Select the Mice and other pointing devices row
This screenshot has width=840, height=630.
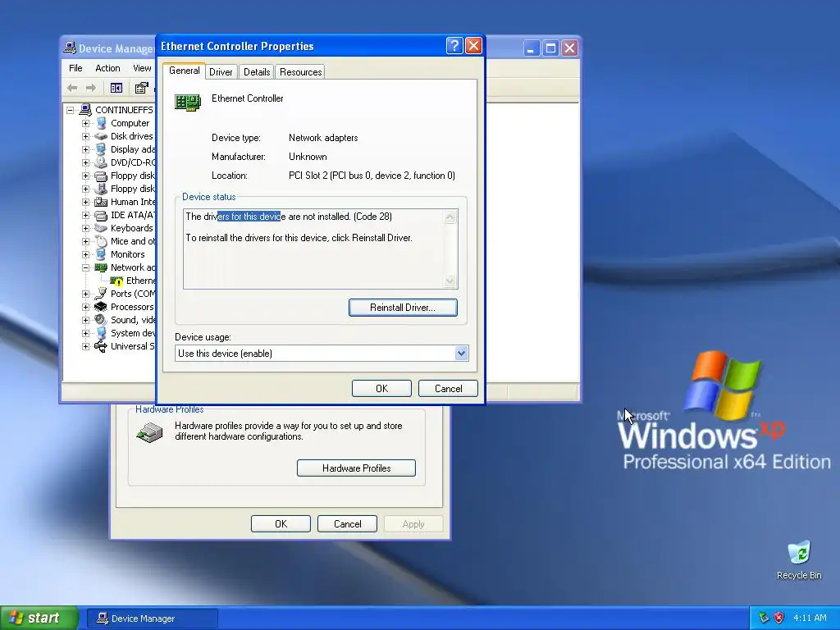tap(125, 242)
